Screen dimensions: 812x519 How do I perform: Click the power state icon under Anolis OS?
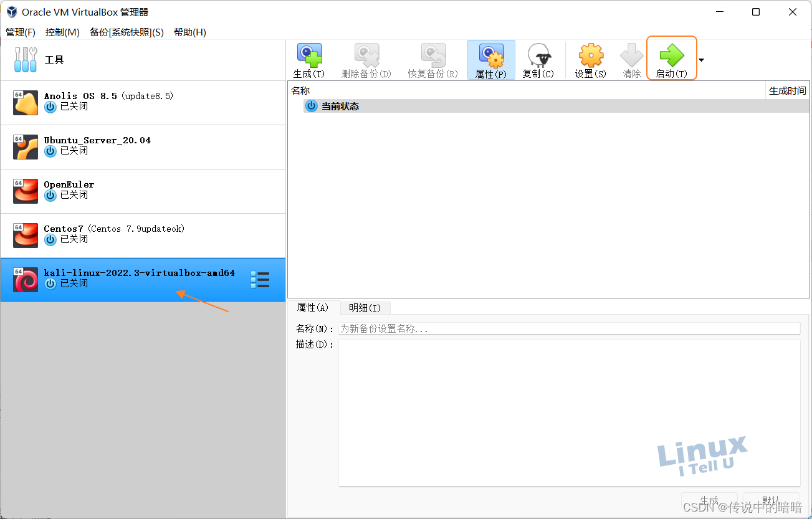pos(50,107)
